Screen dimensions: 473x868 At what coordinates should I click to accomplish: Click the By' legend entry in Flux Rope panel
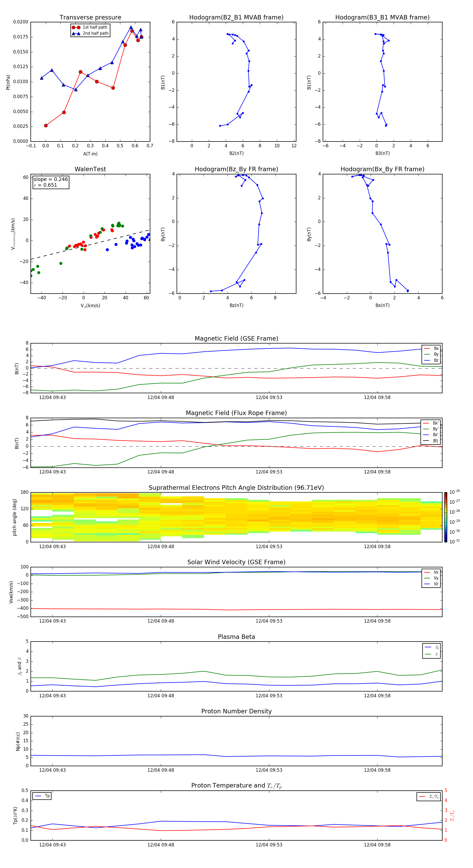click(x=431, y=429)
